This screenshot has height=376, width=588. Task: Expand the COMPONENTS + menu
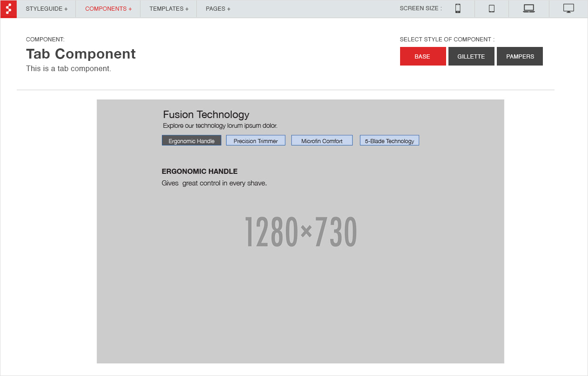[108, 9]
